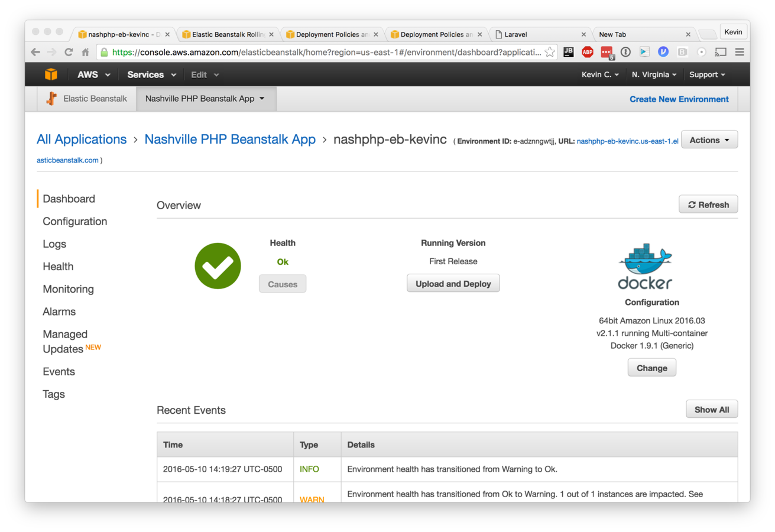Open the Services dropdown

click(152, 74)
